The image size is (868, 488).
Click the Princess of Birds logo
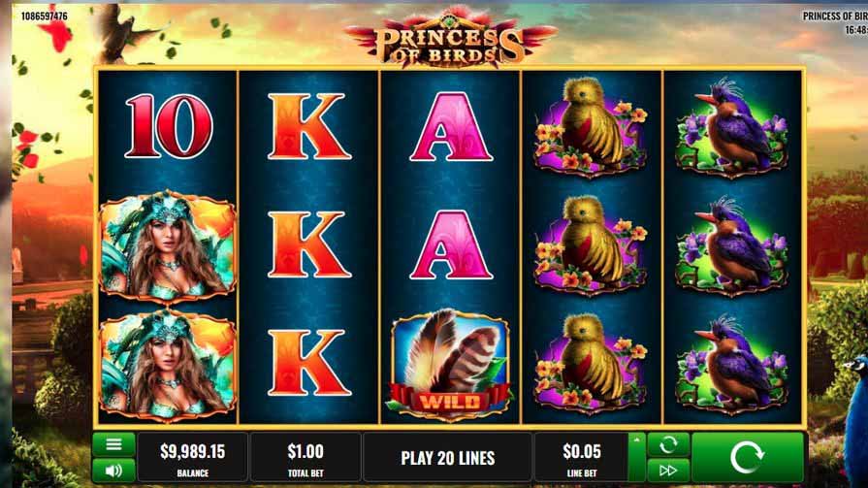[449, 39]
